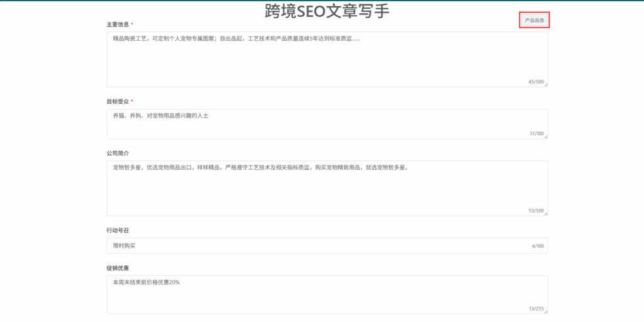Click the 公司简介 field label
This screenshot has height=322, width=644.
click(x=118, y=153)
